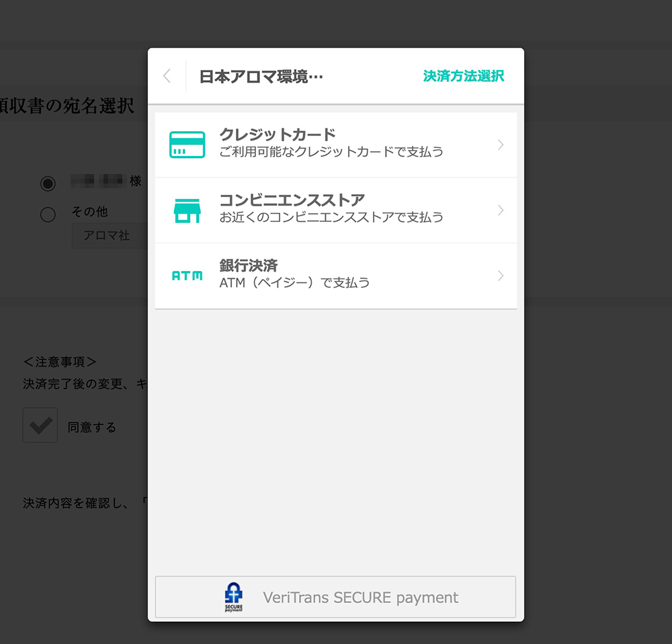The image size is (672, 644).
Task: Click the convenience store icon
Action: click(187, 209)
